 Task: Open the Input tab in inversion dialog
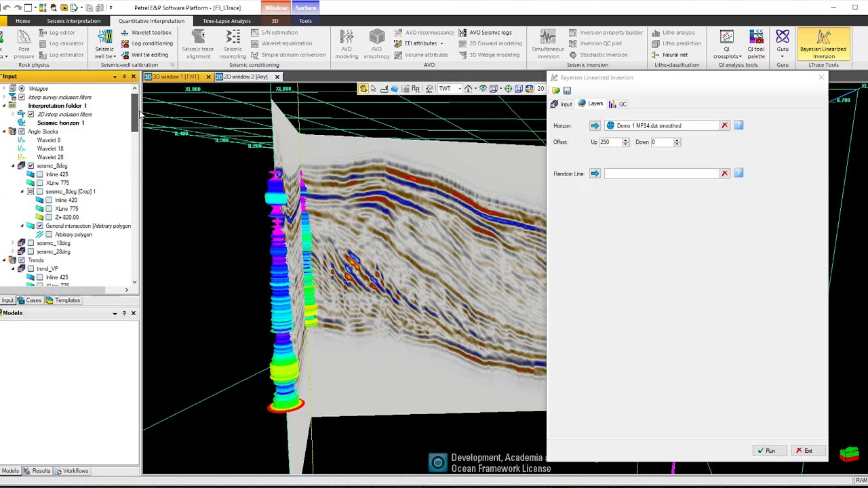[x=561, y=104]
